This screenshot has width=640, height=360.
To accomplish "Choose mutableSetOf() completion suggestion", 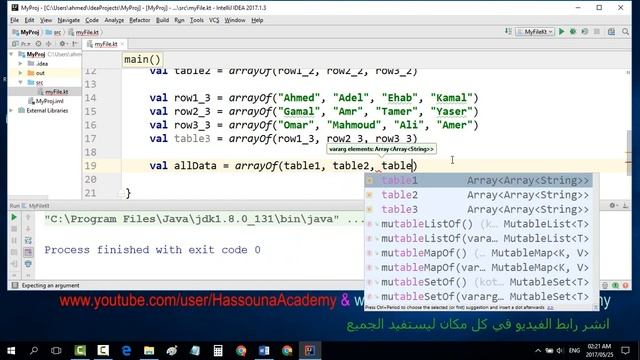I will pos(478,282).
